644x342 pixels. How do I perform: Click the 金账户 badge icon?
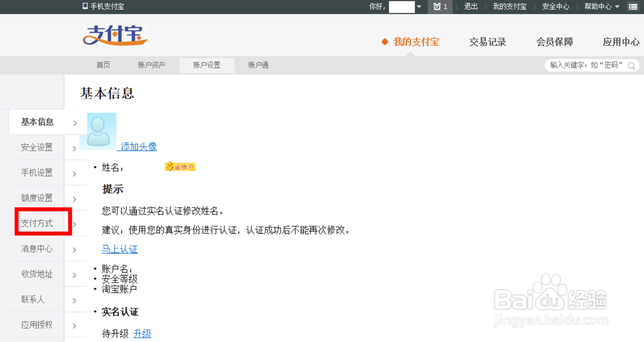point(180,167)
